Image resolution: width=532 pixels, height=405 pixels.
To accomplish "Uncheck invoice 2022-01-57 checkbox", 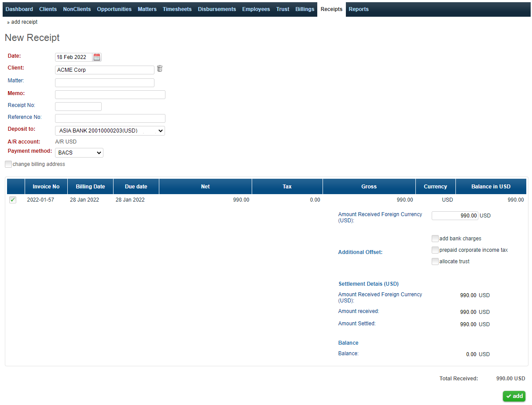I will [x=13, y=200].
